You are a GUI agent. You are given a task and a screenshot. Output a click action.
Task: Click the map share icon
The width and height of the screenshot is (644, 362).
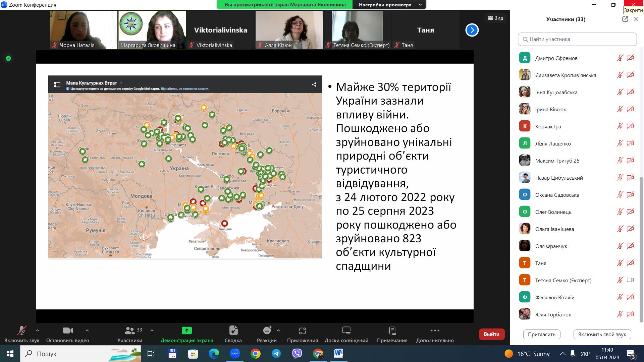[314, 84]
